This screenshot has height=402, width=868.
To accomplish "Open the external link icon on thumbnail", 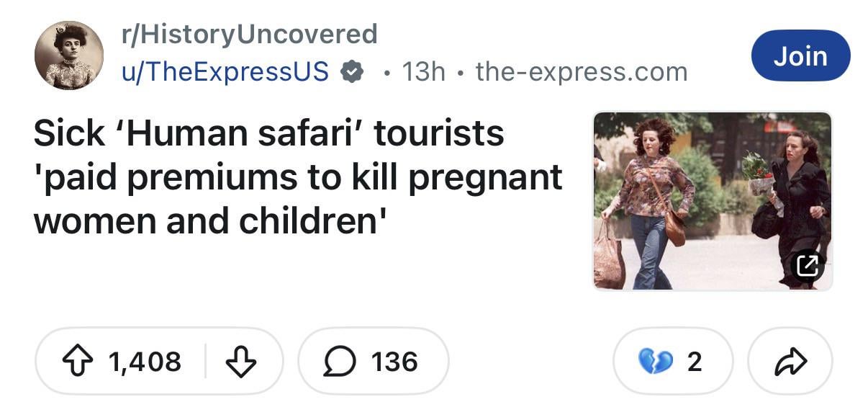I will 808,267.
